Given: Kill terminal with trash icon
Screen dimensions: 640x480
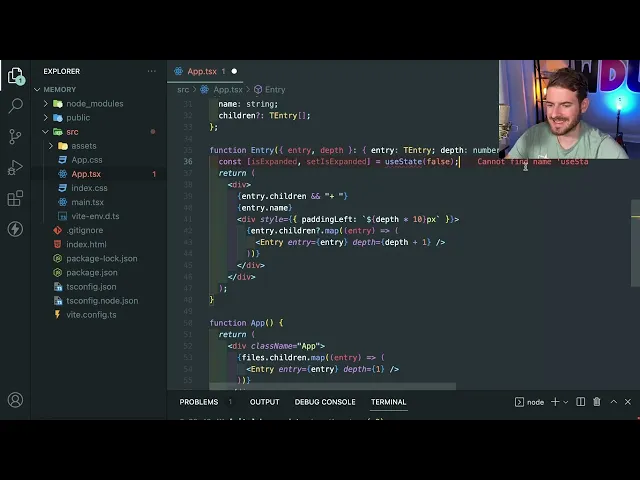Looking at the screenshot, I should 597,402.
